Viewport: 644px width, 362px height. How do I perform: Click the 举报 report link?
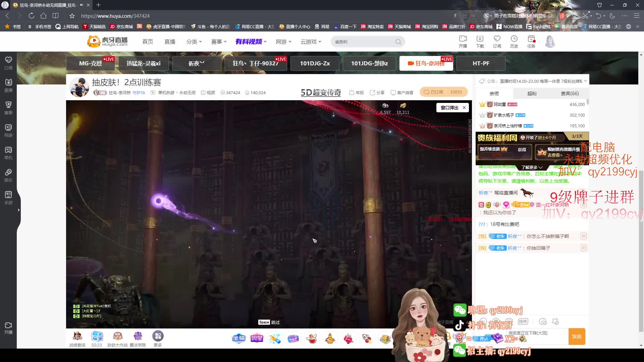(357, 93)
